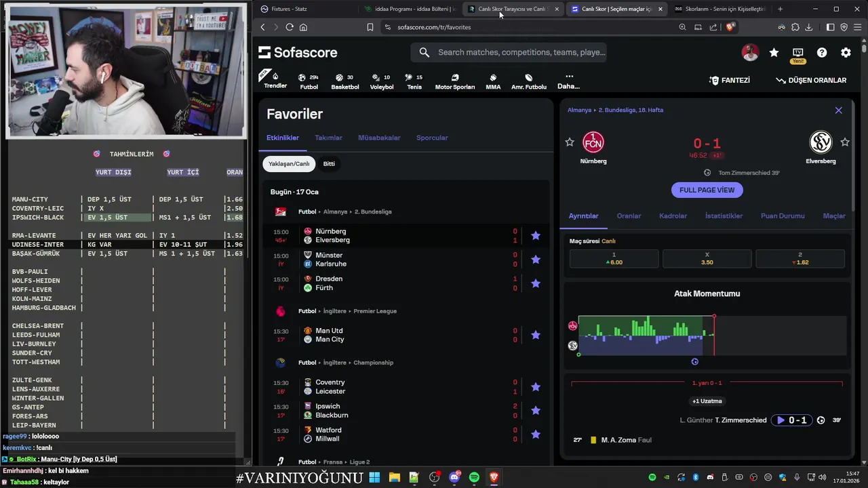Click the draw odds 3.50
Viewport: 868px width, 488px height.
(707, 259)
